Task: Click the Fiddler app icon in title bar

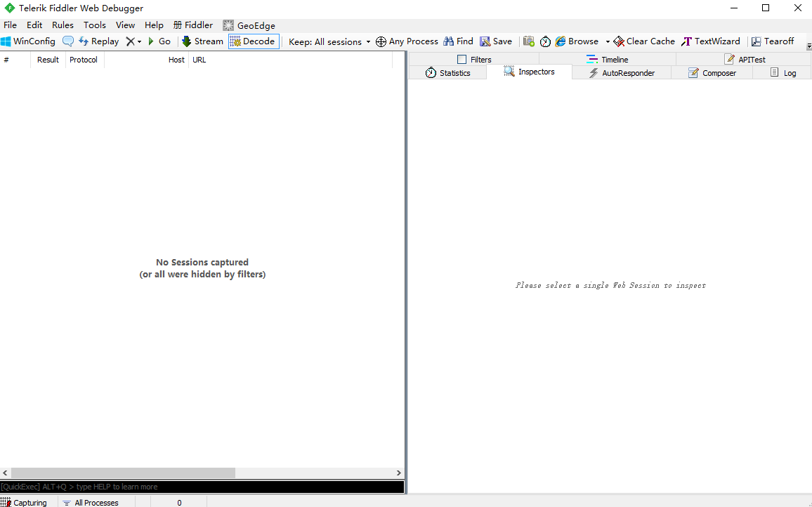Action: 9,8
